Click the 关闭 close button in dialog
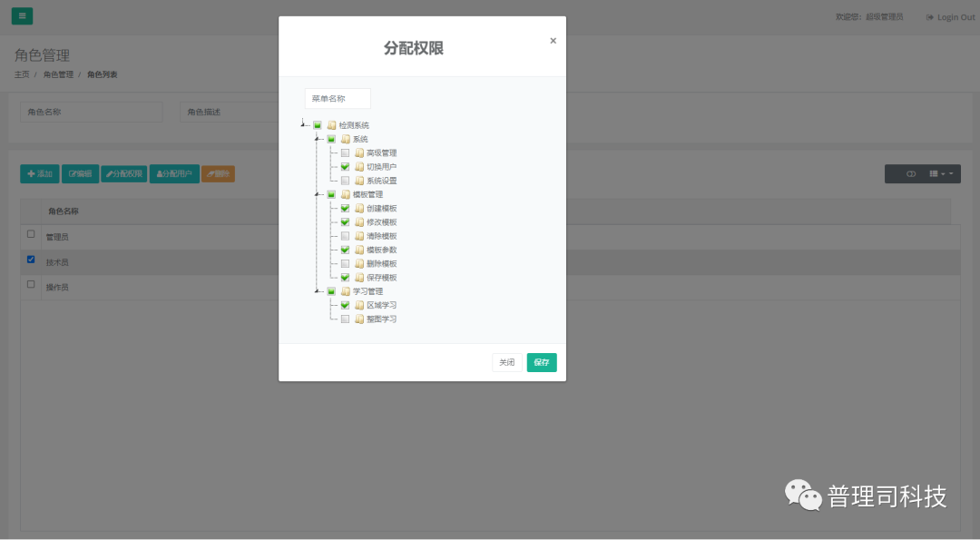Viewport: 980px width, 540px height. point(507,361)
